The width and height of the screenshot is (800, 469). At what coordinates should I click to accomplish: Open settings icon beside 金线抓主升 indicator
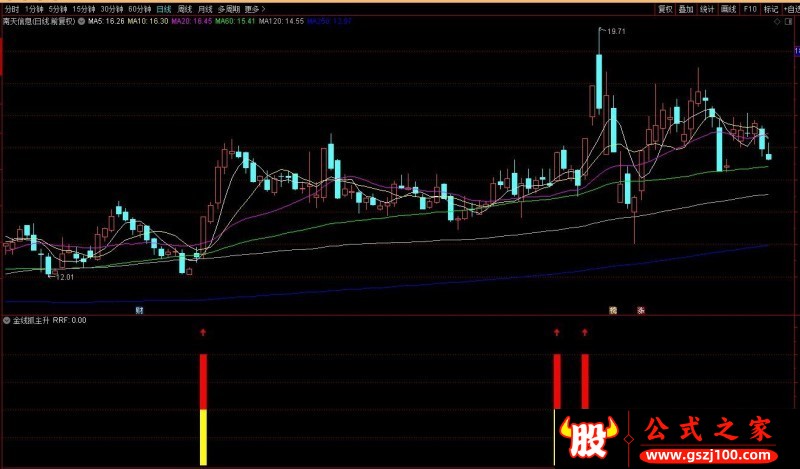7,320
